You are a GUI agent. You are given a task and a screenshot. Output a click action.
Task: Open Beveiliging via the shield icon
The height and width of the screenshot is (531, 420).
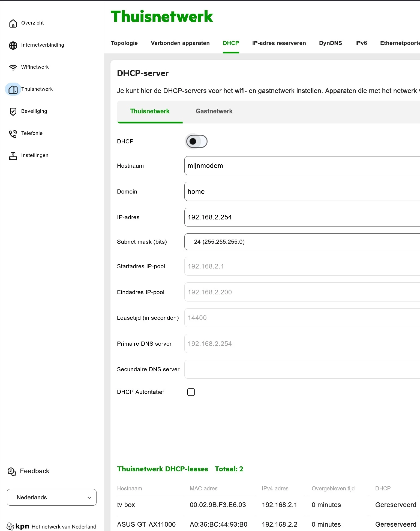13,111
